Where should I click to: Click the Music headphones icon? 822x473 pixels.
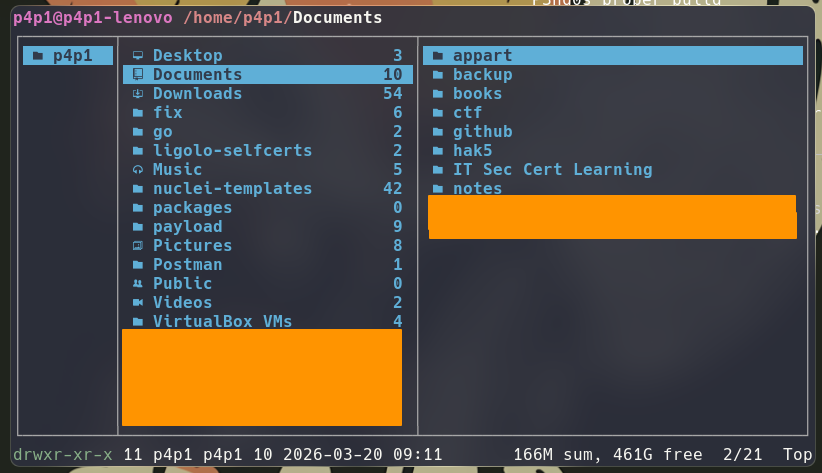click(x=138, y=170)
